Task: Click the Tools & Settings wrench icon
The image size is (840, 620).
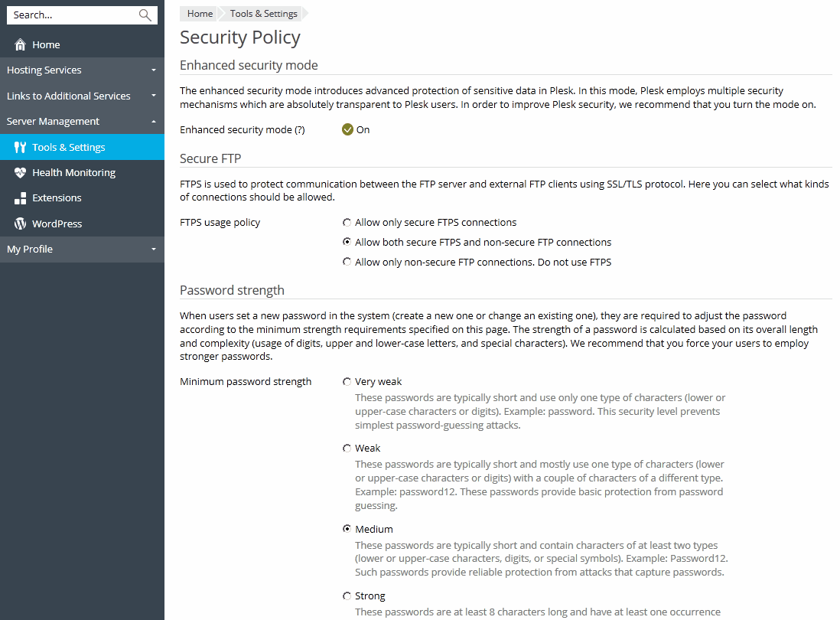Action: pos(21,147)
